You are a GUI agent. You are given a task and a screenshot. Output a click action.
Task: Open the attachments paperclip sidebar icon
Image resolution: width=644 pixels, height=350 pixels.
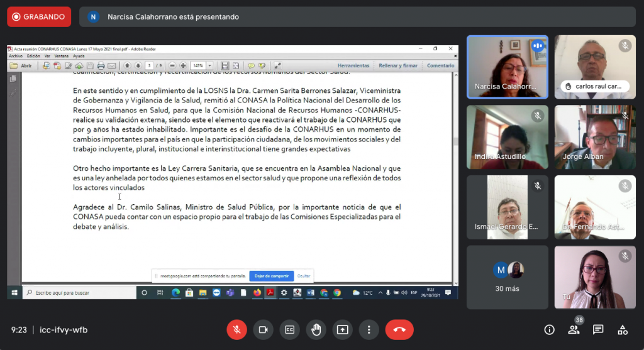(13, 93)
